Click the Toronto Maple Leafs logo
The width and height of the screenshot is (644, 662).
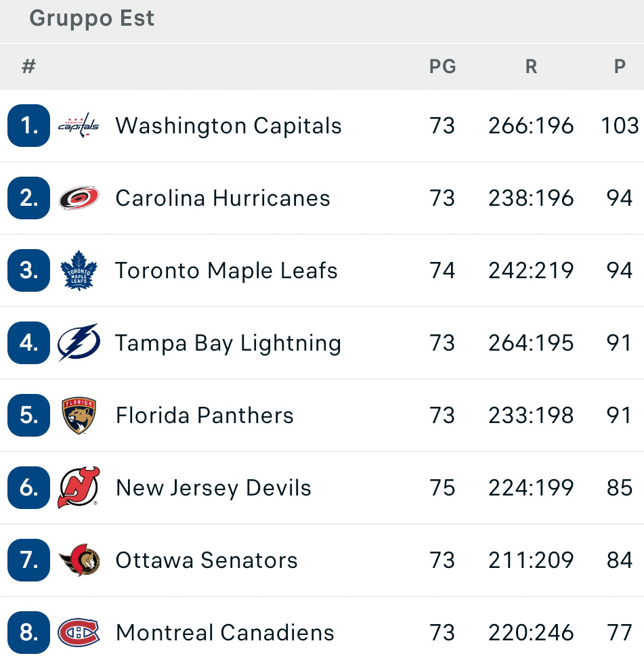79,270
